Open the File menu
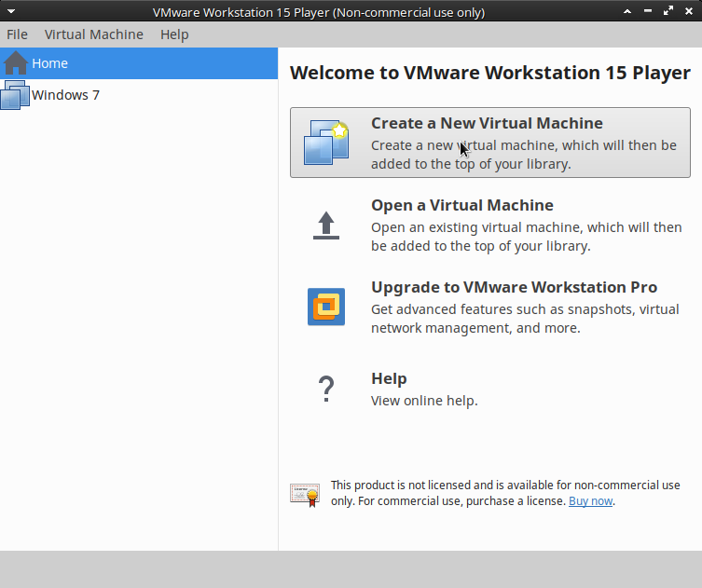702x588 pixels. click(x=17, y=34)
